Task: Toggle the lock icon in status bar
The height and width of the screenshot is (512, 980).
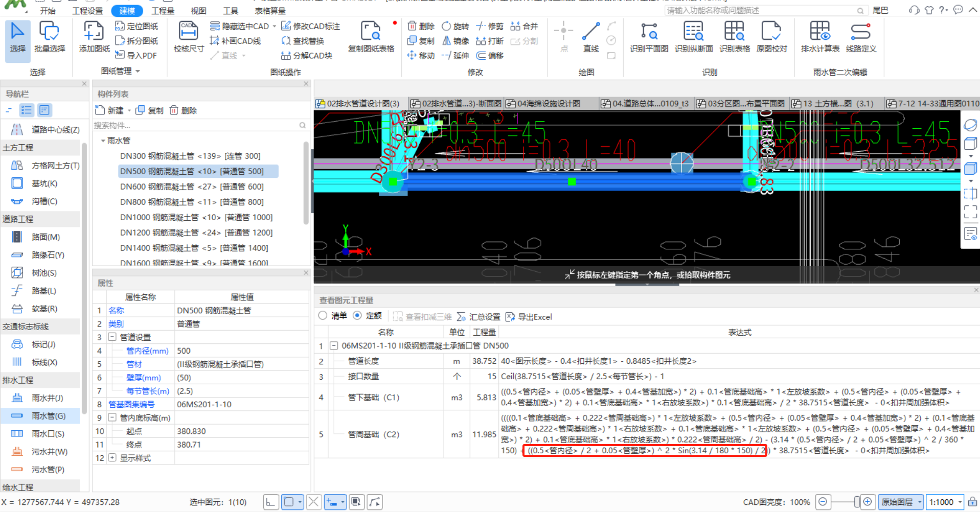Action: pos(972,502)
